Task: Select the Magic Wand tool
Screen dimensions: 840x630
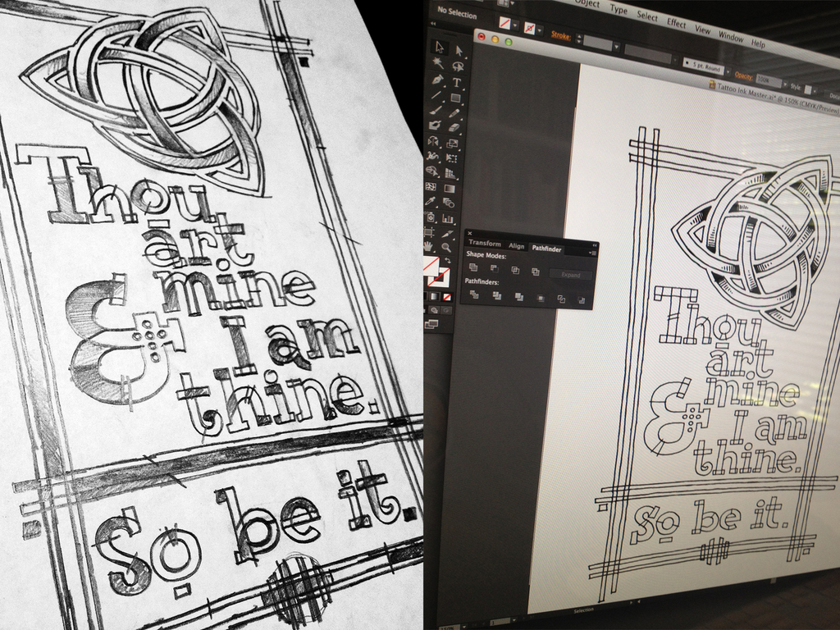Action: tap(439, 63)
